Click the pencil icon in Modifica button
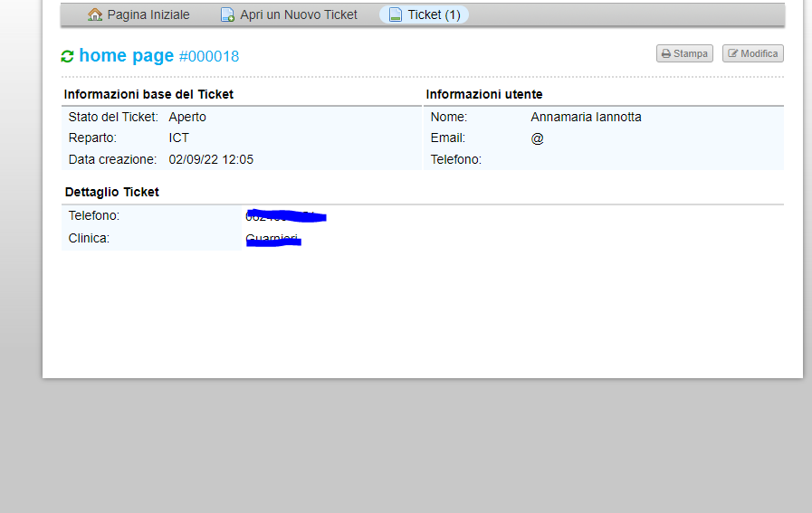 (x=732, y=54)
